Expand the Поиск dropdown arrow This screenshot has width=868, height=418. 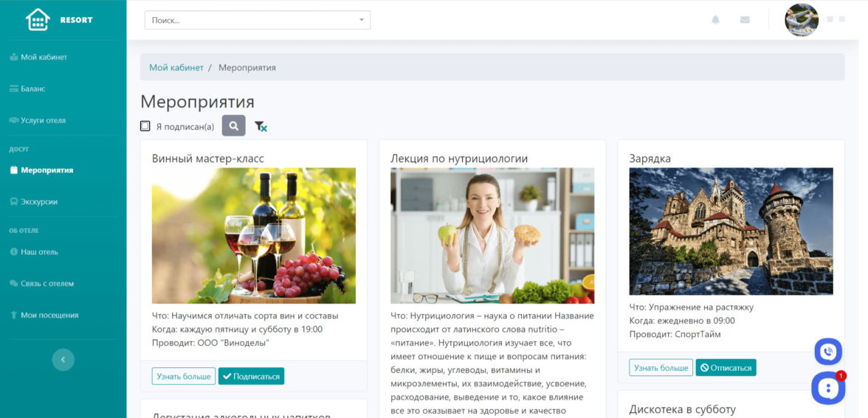click(362, 20)
